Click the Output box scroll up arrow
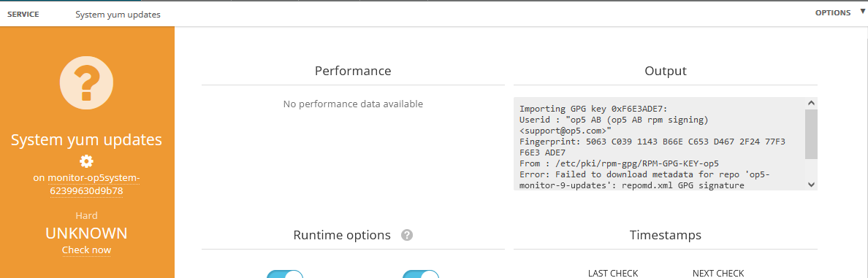This screenshot has height=278, width=868. click(x=811, y=103)
